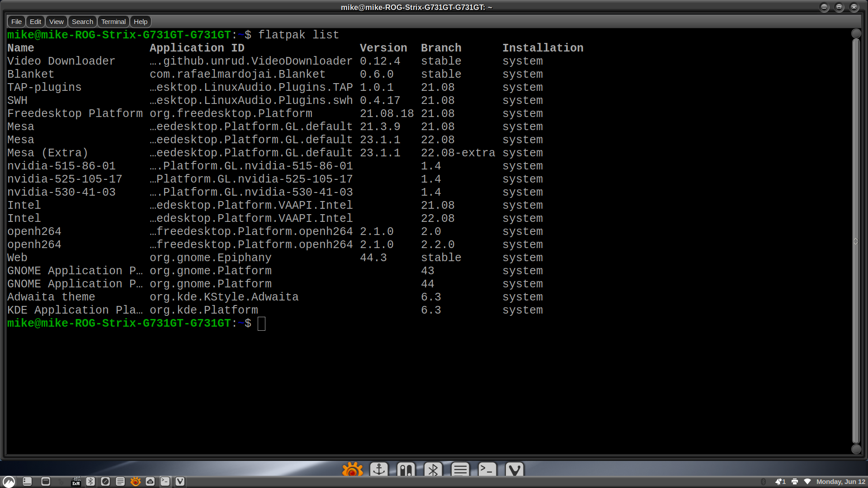Click the scrollbar bottom arrow button
Image resolution: width=868 pixels, height=488 pixels.
pyautogui.click(x=856, y=449)
